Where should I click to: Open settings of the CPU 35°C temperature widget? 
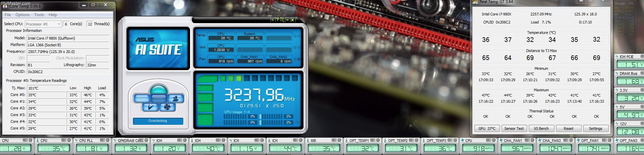[x=64, y=140]
